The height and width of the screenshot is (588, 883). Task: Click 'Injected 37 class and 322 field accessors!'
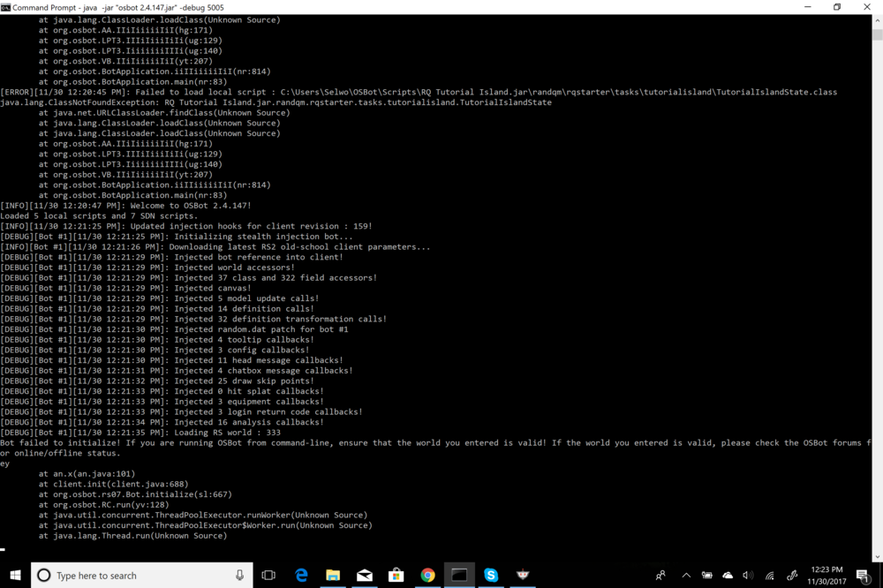(189, 277)
